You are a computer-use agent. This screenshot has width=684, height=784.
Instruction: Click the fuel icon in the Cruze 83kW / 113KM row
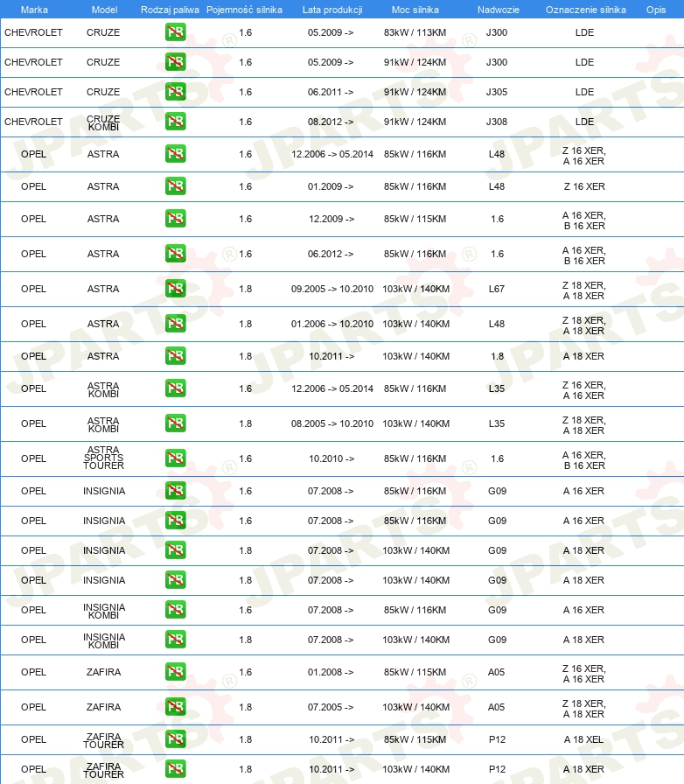[176, 32]
